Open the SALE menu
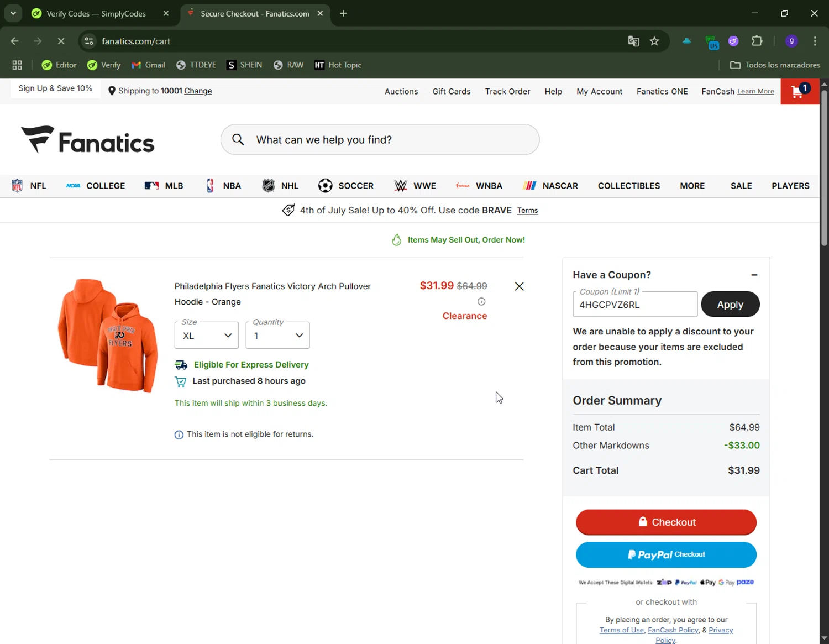 click(741, 186)
